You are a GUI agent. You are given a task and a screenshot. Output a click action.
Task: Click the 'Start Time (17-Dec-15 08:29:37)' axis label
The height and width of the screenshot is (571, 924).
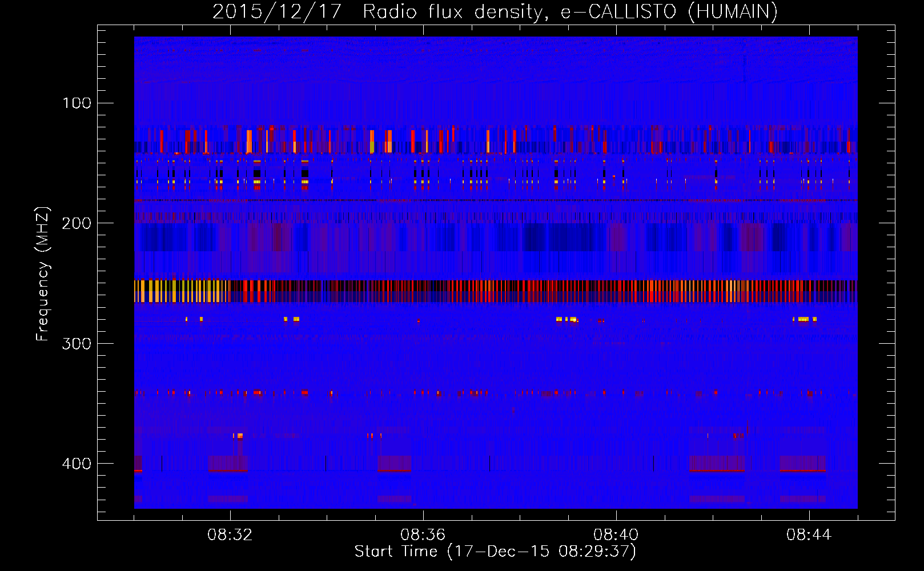tap(495, 552)
